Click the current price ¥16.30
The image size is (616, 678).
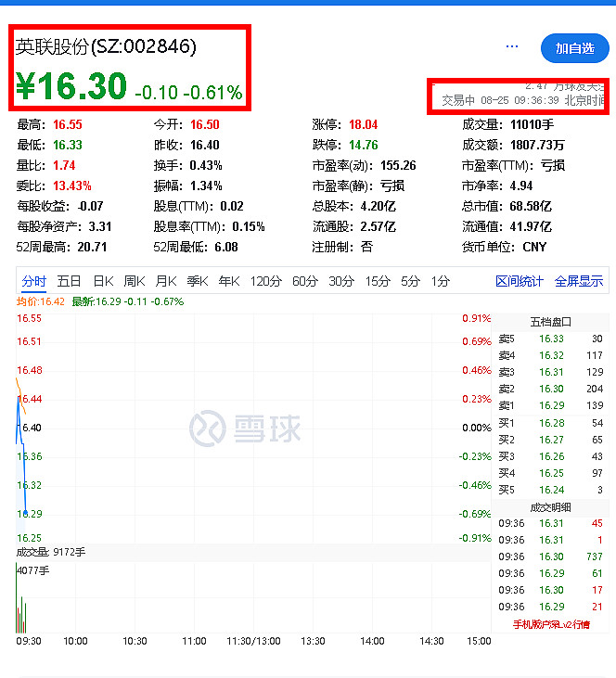point(71,86)
